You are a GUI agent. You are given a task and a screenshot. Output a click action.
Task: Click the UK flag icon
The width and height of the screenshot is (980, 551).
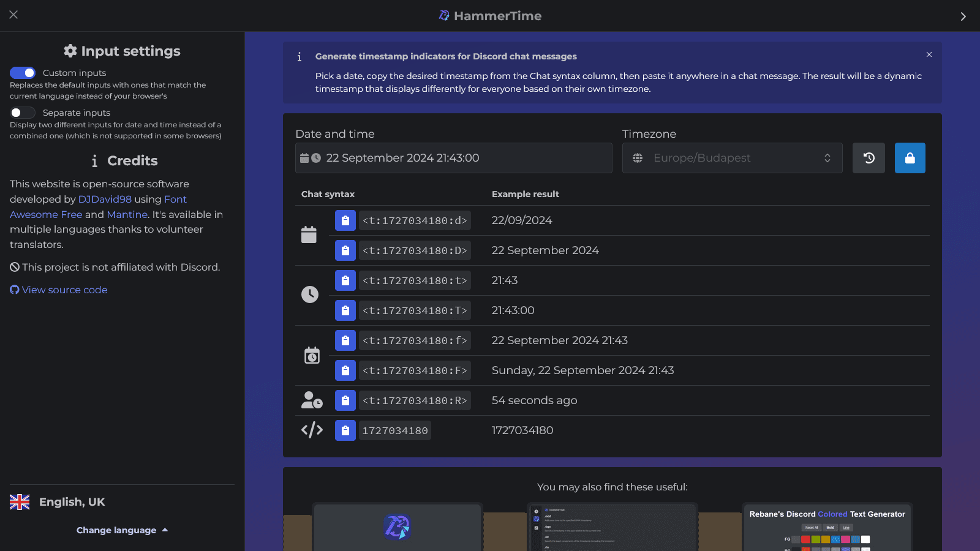click(x=20, y=501)
